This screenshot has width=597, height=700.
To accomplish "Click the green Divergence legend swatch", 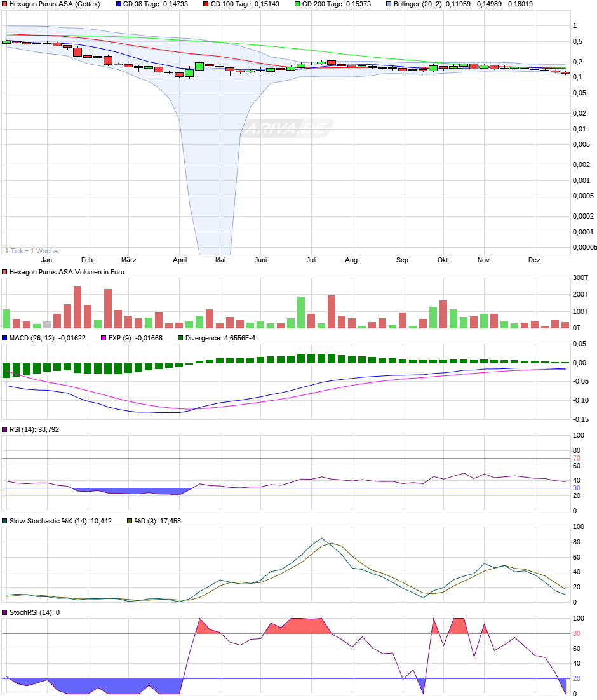I will [180, 338].
